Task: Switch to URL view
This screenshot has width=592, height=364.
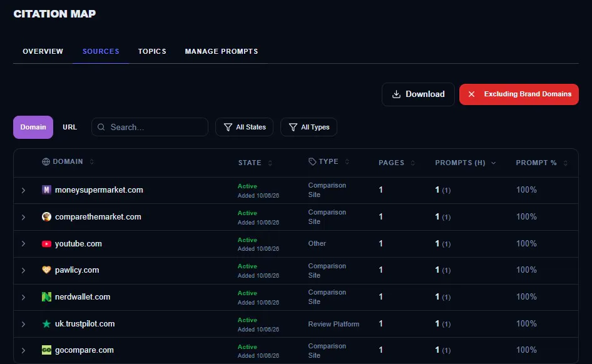Action: tap(70, 127)
